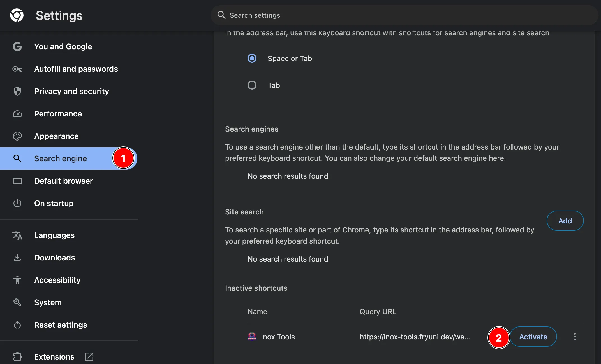Click the Appearance palette icon
This screenshot has height=364, width=601.
[x=17, y=136]
